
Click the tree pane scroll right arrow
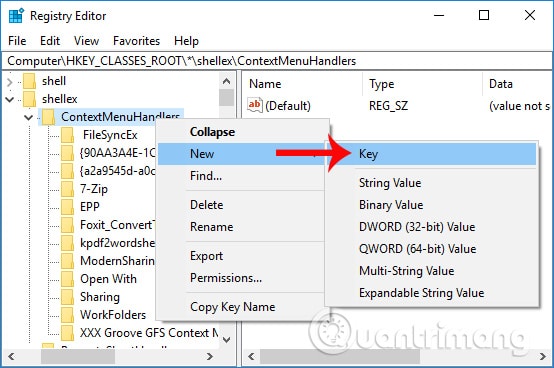tap(210, 356)
